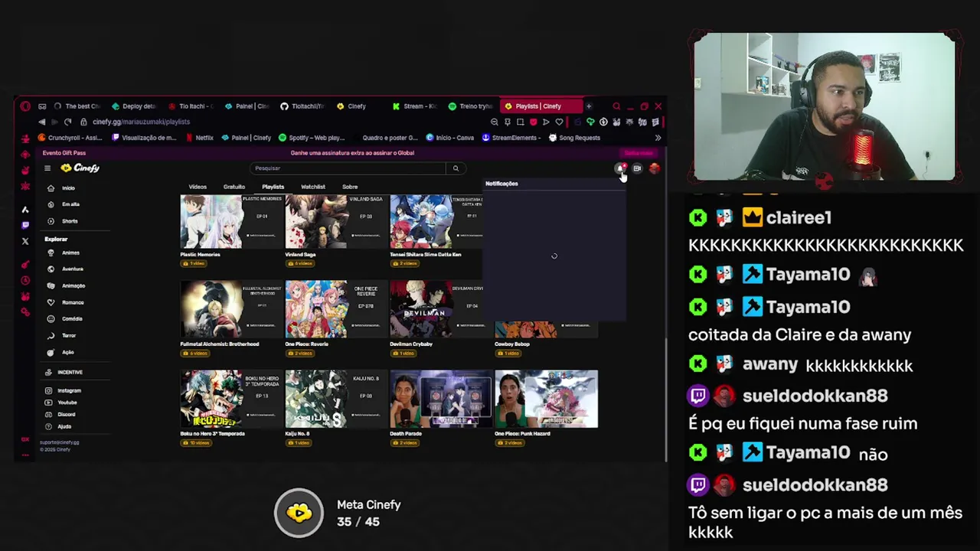Open the Instagram sidebar link
Screen dimensions: 980x551
pos(64,390)
